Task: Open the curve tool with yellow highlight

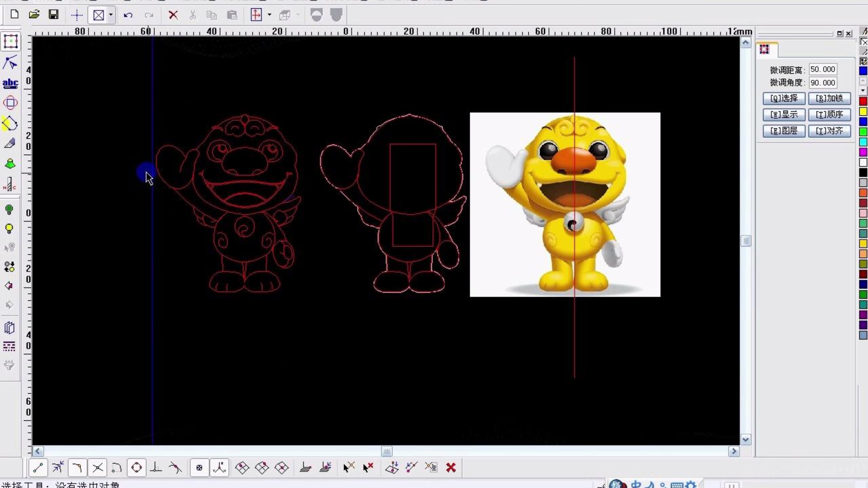Action: (x=10, y=123)
